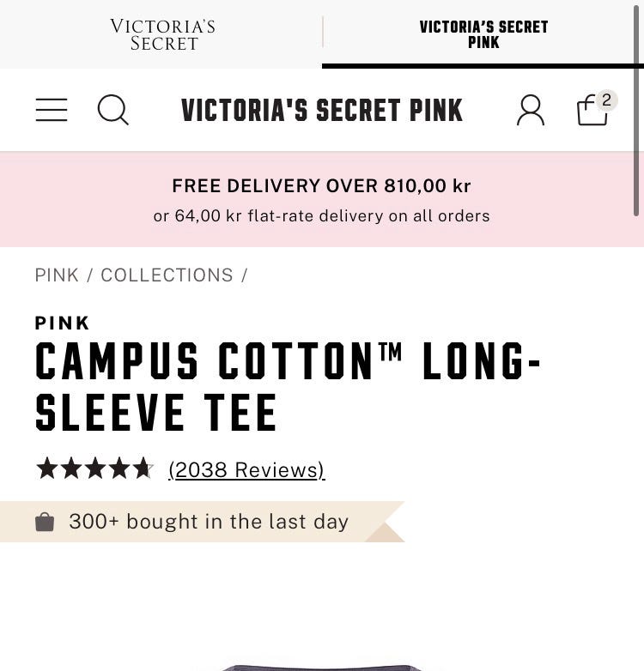Tap the Free Delivery over 810,00 kr banner

pyautogui.click(x=322, y=185)
